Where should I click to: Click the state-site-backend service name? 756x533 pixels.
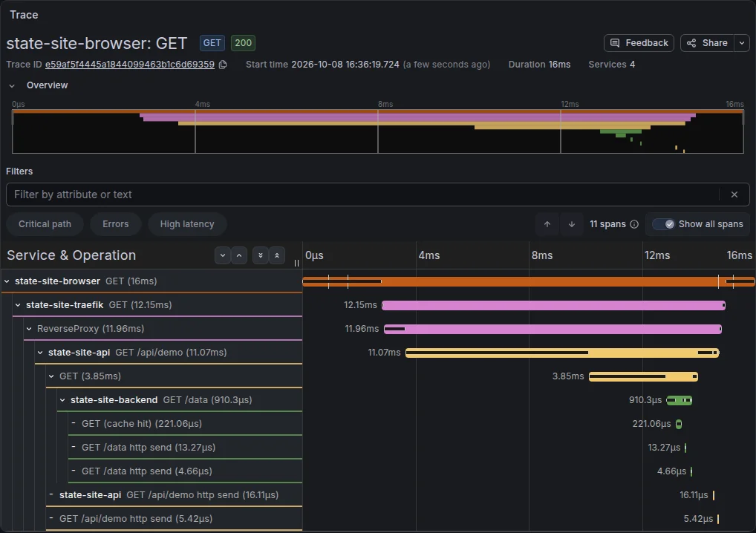click(114, 400)
